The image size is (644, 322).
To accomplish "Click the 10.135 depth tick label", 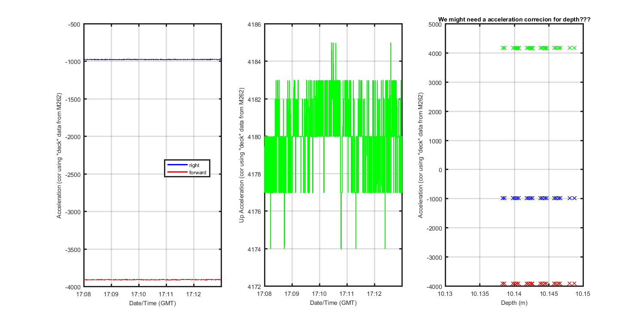I will tap(480, 294).
